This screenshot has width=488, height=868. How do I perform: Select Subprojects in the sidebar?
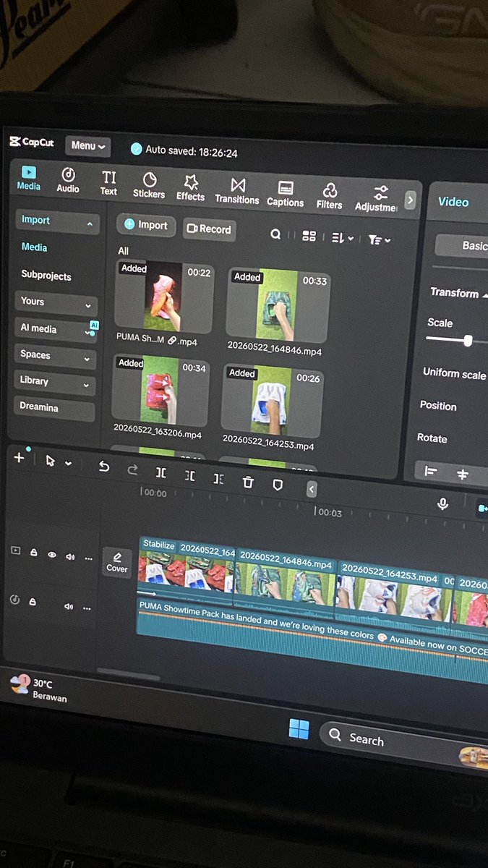pos(46,276)
